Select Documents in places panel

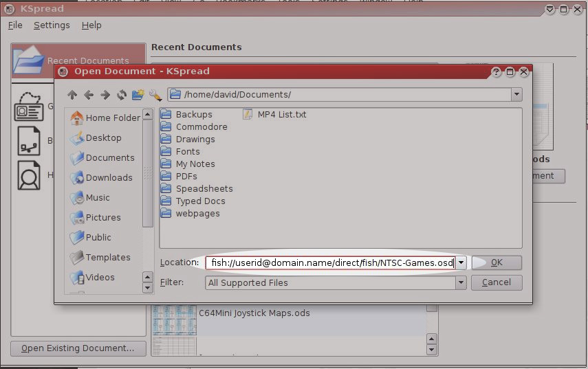(102, 158)
